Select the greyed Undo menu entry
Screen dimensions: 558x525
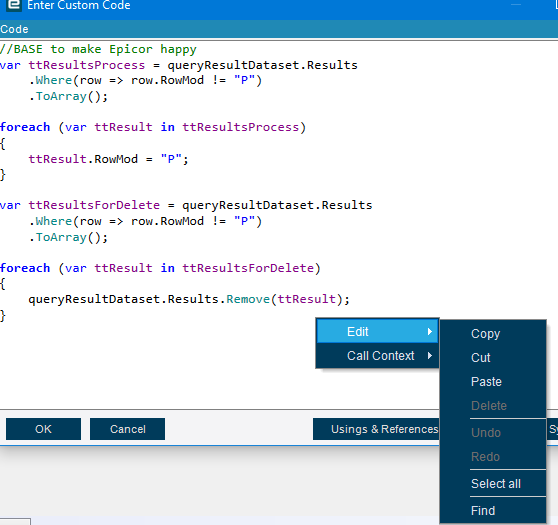[486, 432]
